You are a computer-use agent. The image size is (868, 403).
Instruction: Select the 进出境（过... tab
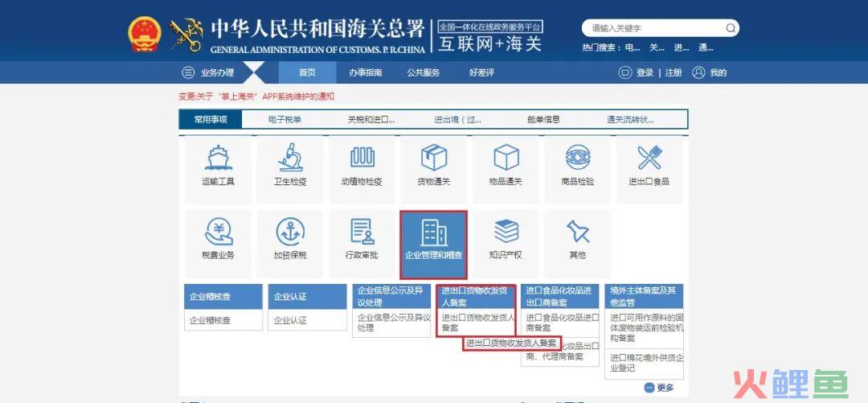coord(458,119)
